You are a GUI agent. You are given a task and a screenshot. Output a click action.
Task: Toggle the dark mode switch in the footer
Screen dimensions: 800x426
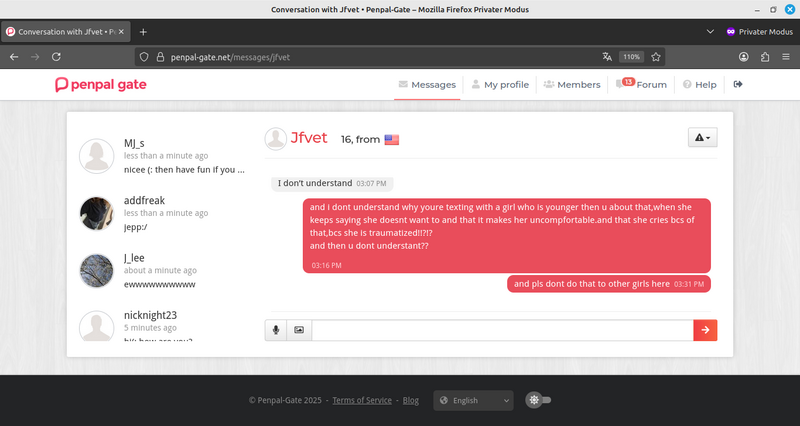pos(541,400)
